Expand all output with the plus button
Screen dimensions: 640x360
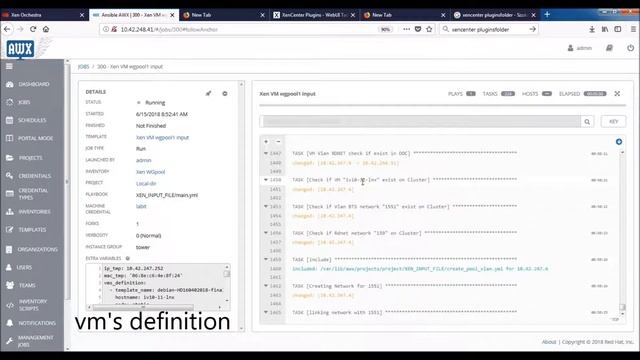click(266, 141)
